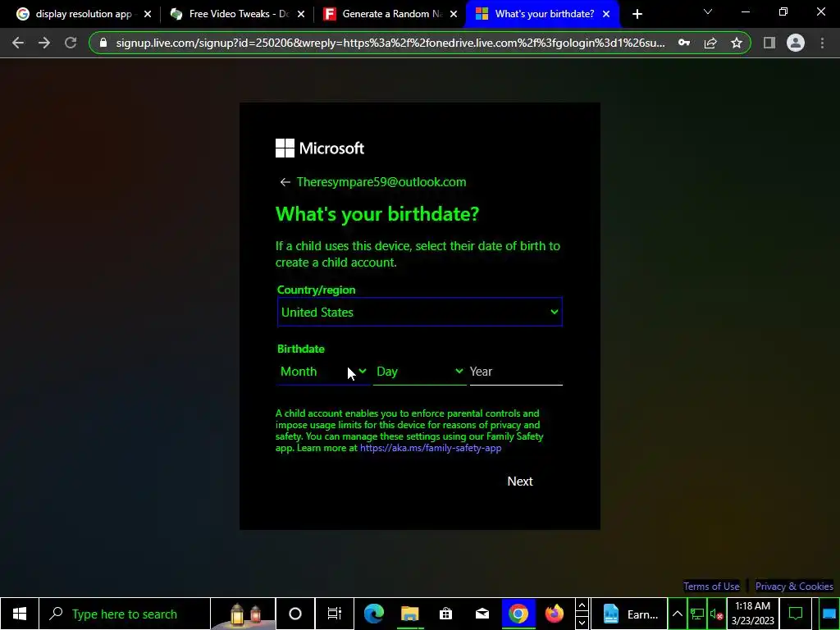Screen dimensions: 840x630
Task: Open Mail app from taskbar
Action: 482,614
